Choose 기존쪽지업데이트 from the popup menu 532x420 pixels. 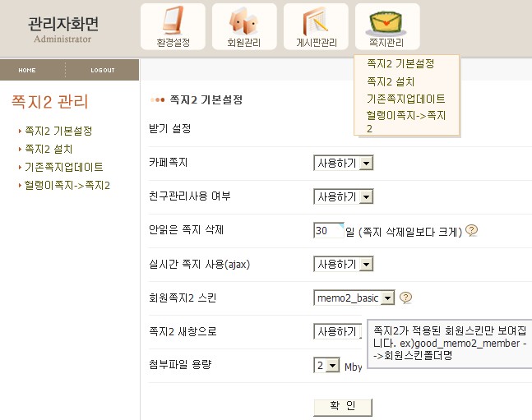pos(405,99)
